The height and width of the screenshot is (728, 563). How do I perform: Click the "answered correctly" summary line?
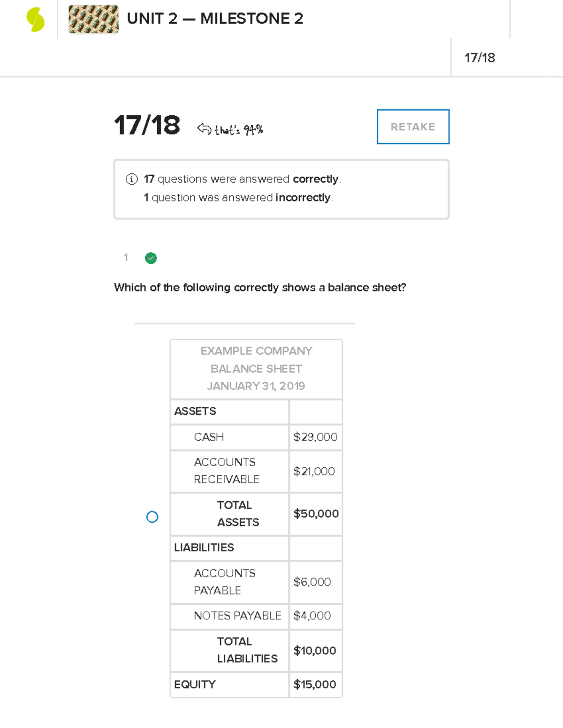tap(242, 179)
